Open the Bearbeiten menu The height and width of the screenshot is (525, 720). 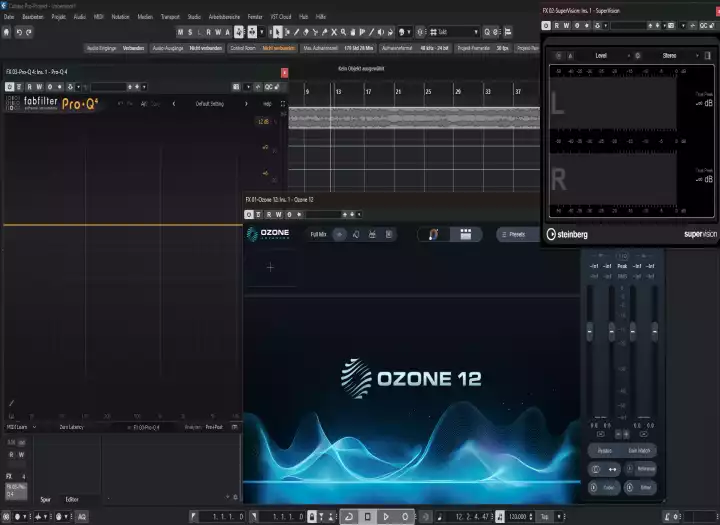pos(33,17)
